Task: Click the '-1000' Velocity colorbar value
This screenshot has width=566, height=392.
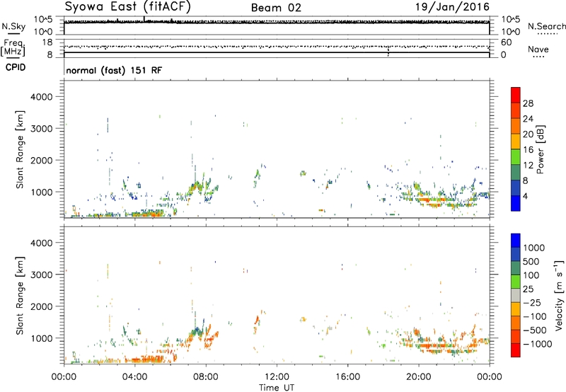Action: point(538,344)
